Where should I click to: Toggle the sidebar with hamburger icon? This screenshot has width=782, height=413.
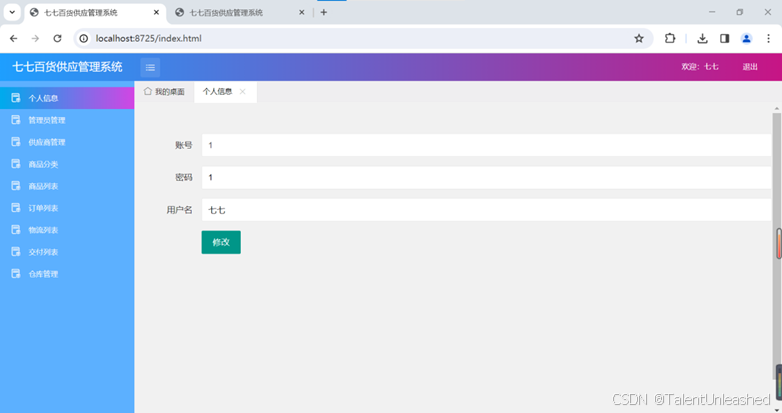click(150, 67)
